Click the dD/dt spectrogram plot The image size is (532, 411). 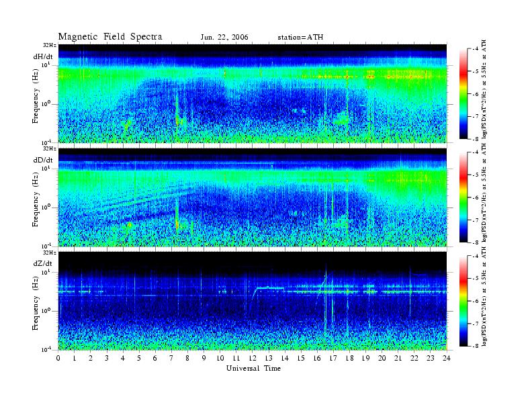pyautogui.click(x=253, y=197)
